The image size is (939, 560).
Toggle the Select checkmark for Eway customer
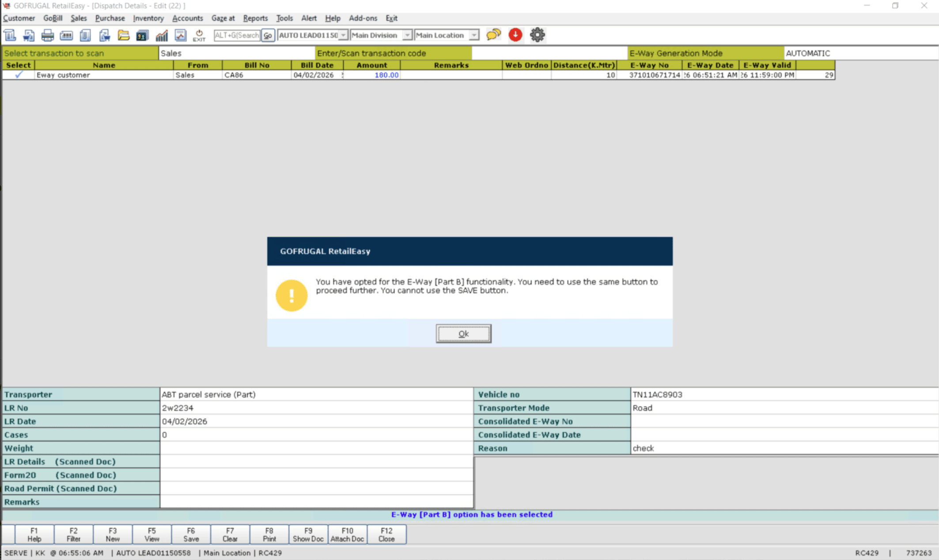pyautogui.click(x=19, y=75)
